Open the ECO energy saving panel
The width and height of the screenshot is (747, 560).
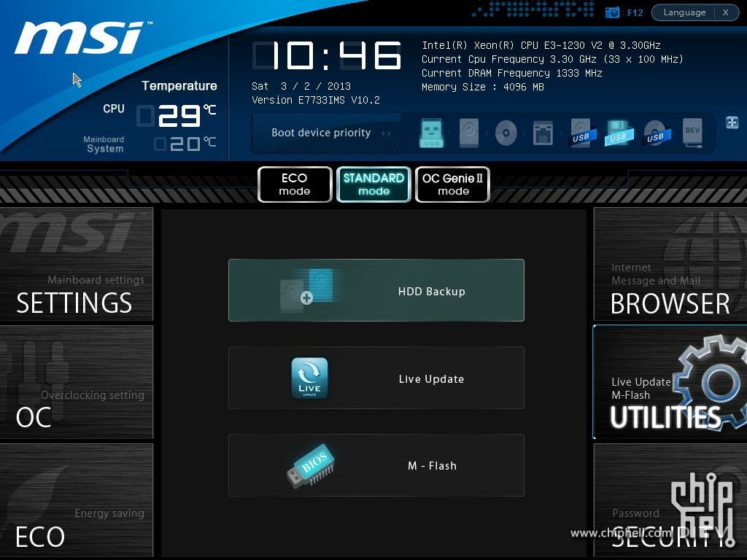pyautogui.click(x=76, y=500)
